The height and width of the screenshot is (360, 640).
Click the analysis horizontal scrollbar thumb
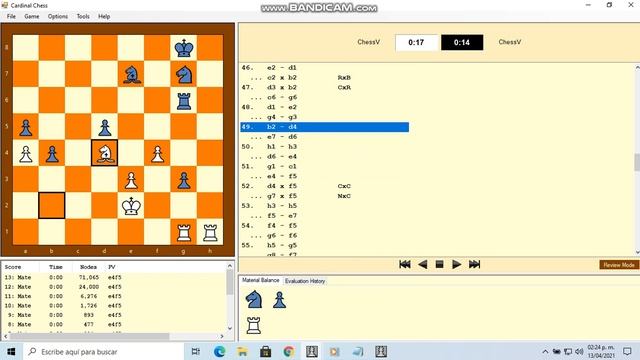coord(89,336)
